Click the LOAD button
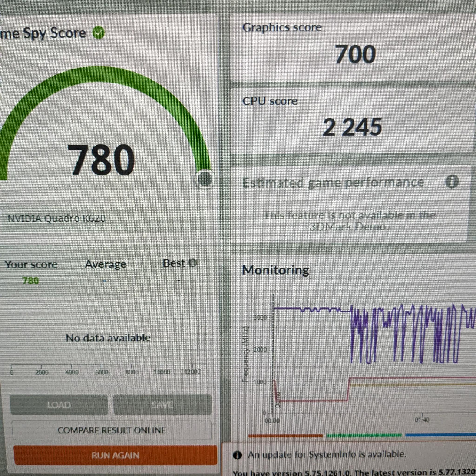This screenshot has height=476, width=476. 59,405
